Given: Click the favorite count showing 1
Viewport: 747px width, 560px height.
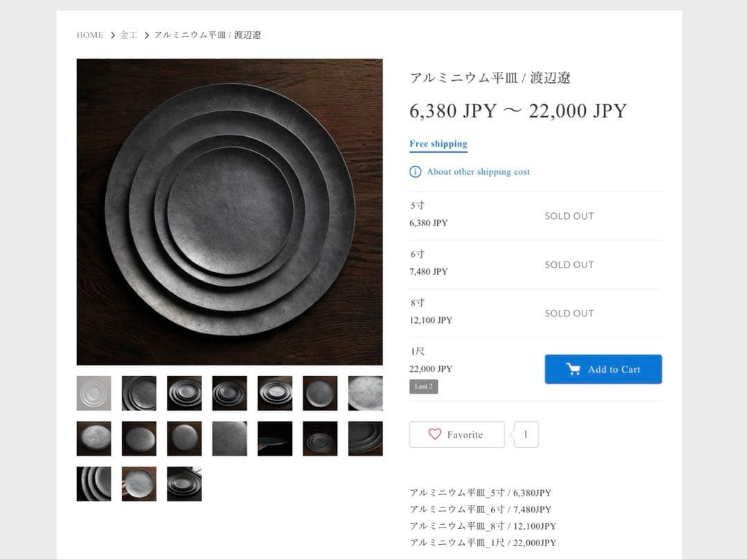Looking at the screenshot, I should pyautogui.click(x=526, y=434).
